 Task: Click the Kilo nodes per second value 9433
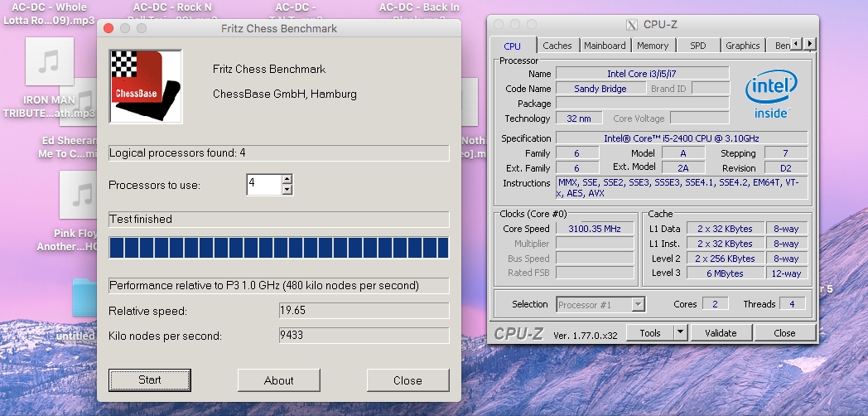tap(364, 335)
